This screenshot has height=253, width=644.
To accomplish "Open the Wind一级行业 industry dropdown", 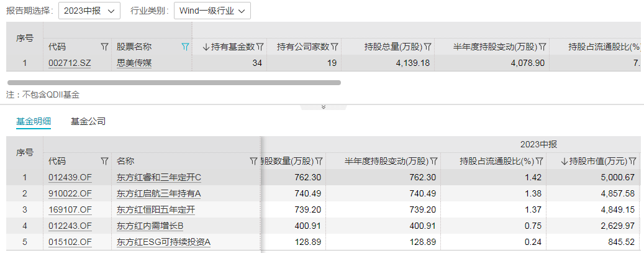I will pos(212,11).
